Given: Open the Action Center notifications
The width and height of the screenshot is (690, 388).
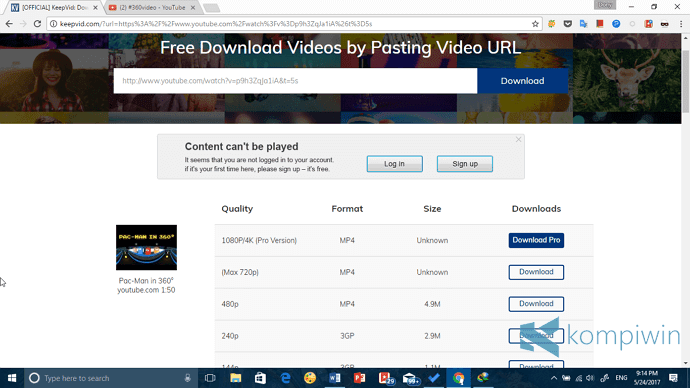Looking at the screenshot, I should [x=673, y=378].
